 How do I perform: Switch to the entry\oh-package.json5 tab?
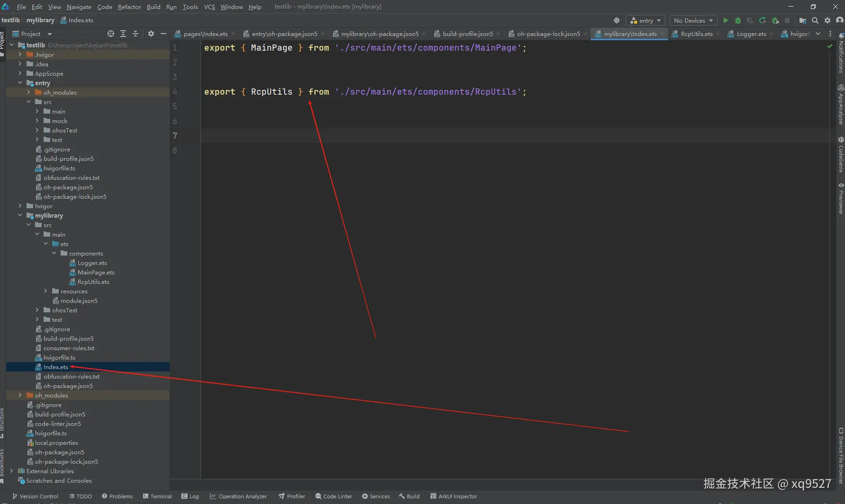pyautogui.click(x=284, y=34)
